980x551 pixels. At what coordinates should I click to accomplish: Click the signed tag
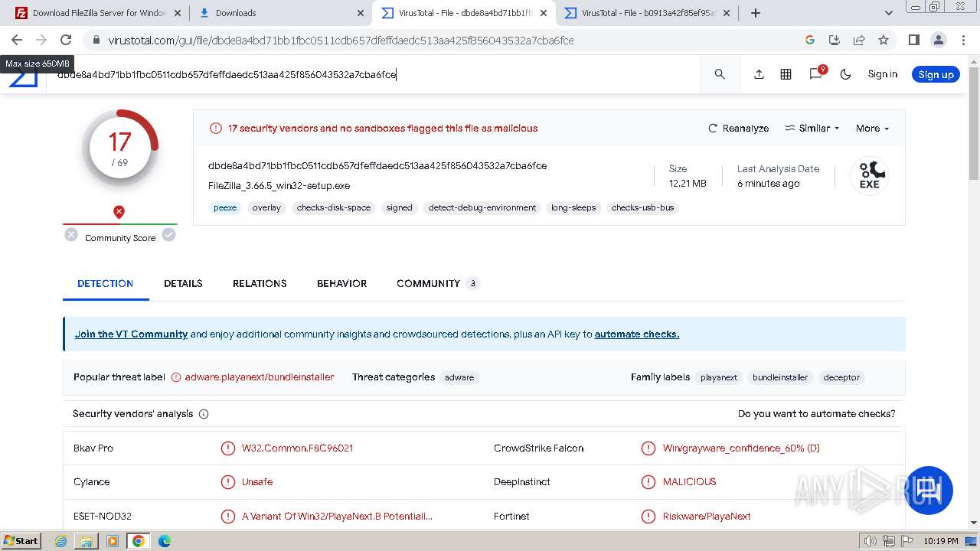coord(399,207)
